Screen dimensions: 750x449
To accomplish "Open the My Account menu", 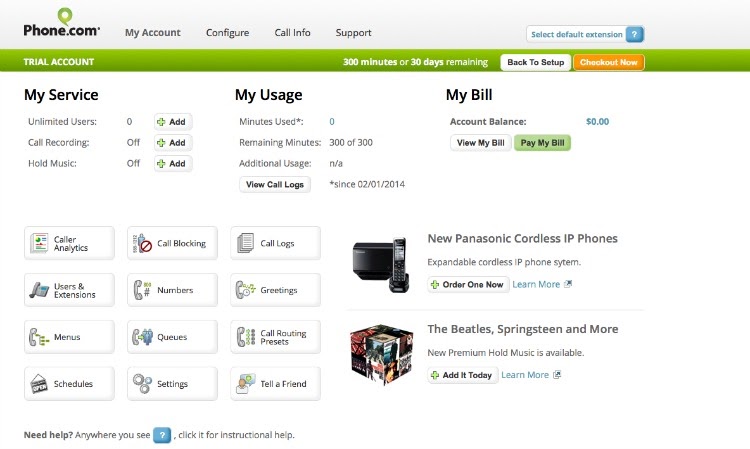I will click(x=153, y=33).
